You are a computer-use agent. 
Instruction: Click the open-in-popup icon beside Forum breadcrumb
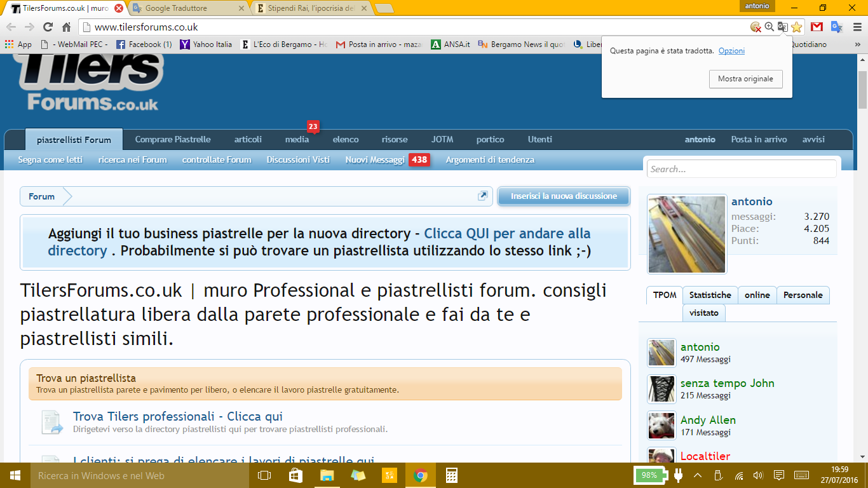pyautogui.click(x=483, y=196)
